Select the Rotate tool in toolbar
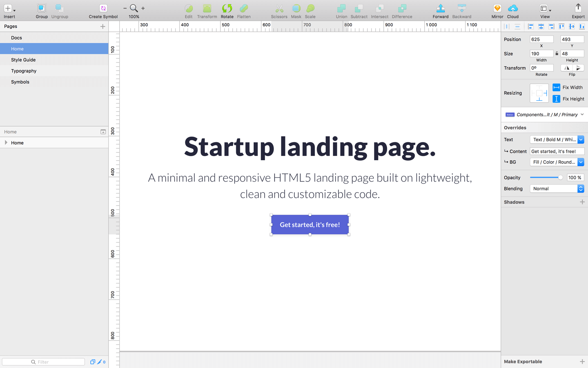 coord(227,9)
